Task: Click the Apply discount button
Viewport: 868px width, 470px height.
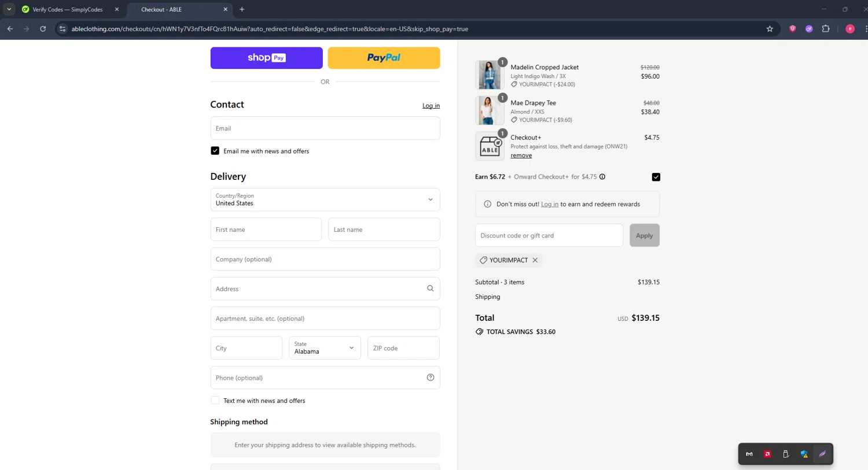Action: tap(645, 235)
